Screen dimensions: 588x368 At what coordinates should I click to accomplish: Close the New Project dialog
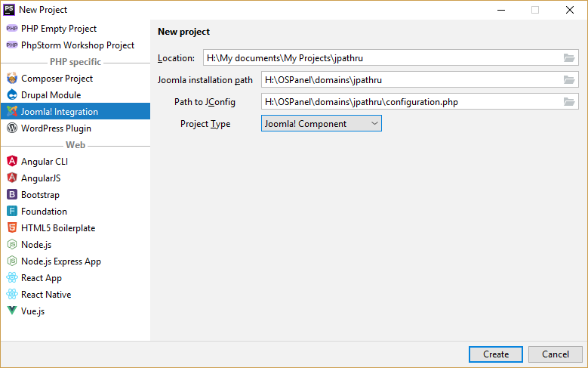tap(570, 10)
